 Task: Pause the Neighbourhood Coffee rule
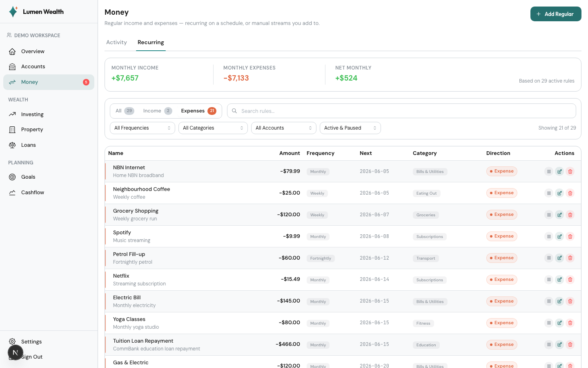549,193
